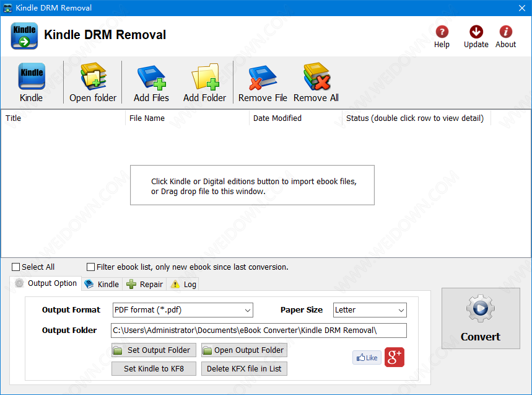Switch to the Output Option tab
The height and width of the screenshot is (395, 532).
(x=46, y=283)
